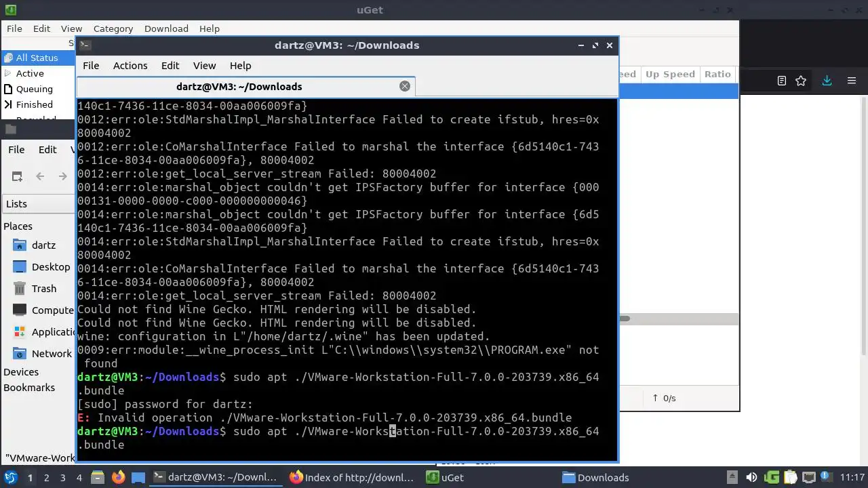Viewport: 868px width, 488px height.
Task: Switch to workspace 3
Action: tap(63, 478)
